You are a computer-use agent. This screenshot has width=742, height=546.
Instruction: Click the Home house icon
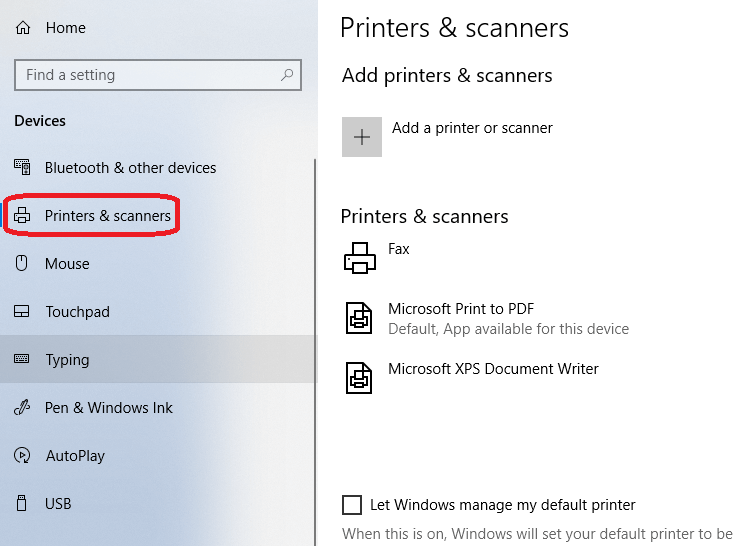pyautogui.click(x=23, y=28)
